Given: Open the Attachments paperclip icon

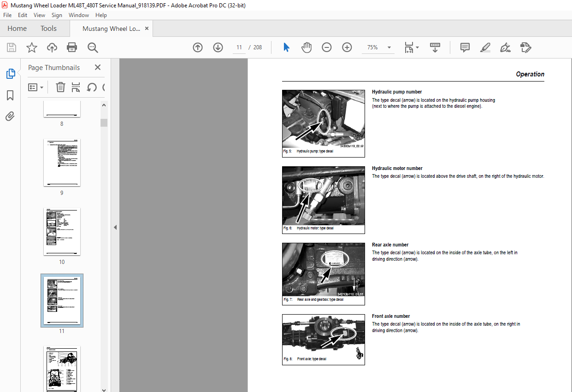Looking at the screenshot, I should coord(10,117).
